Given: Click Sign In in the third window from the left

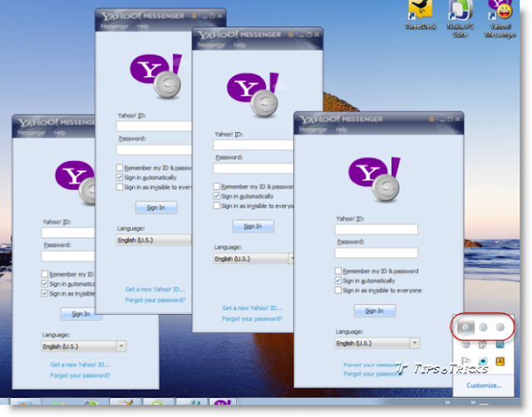Looking at the screenshot, I should 253,226.
